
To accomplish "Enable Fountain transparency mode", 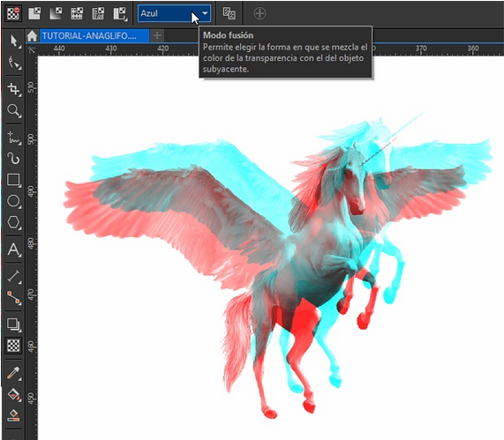I will 56,13.
